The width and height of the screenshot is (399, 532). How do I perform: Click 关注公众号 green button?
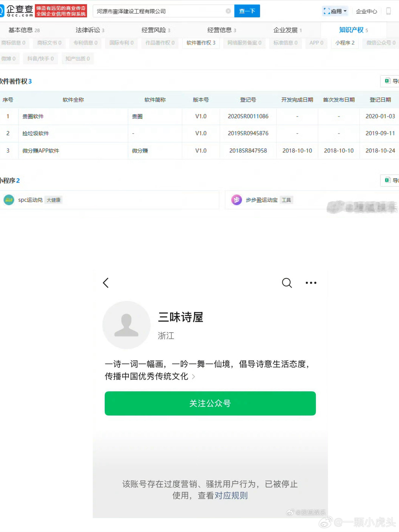click(x=210, y=403)
